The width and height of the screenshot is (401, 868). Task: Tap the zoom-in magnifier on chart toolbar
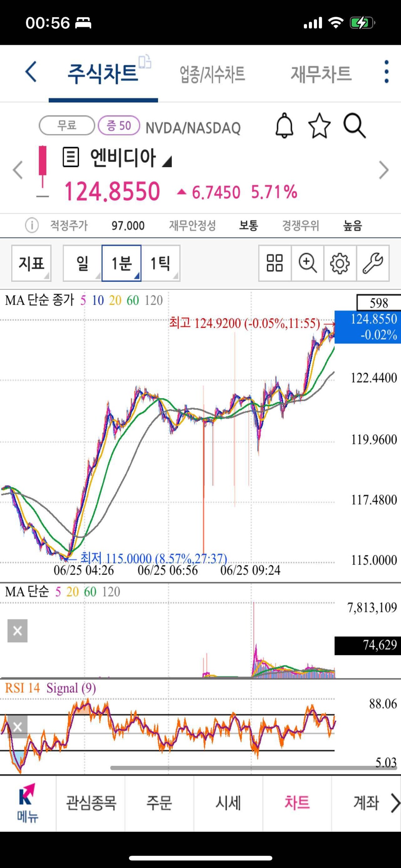pyautogui.click(x=307, y=263)
